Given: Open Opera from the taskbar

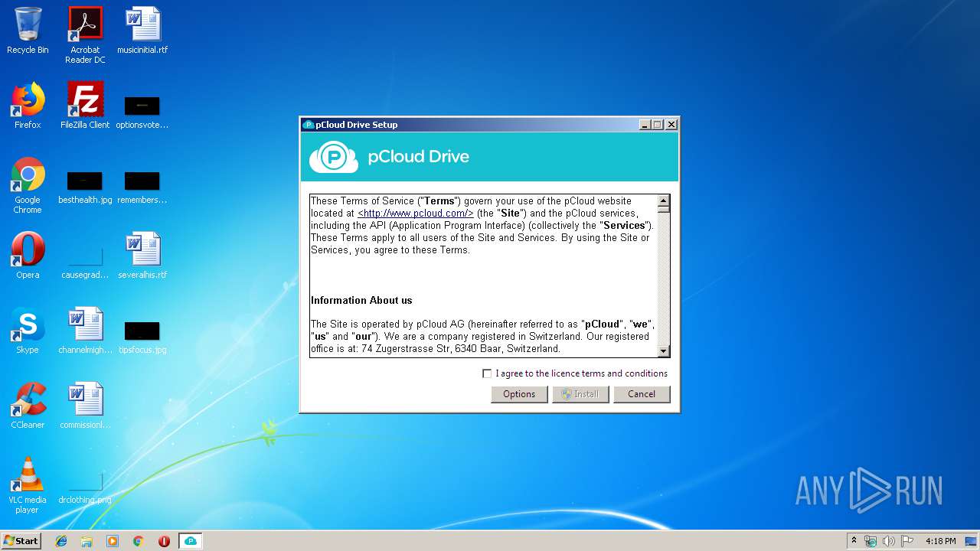Looking at the screenshot, I should 164,541.
